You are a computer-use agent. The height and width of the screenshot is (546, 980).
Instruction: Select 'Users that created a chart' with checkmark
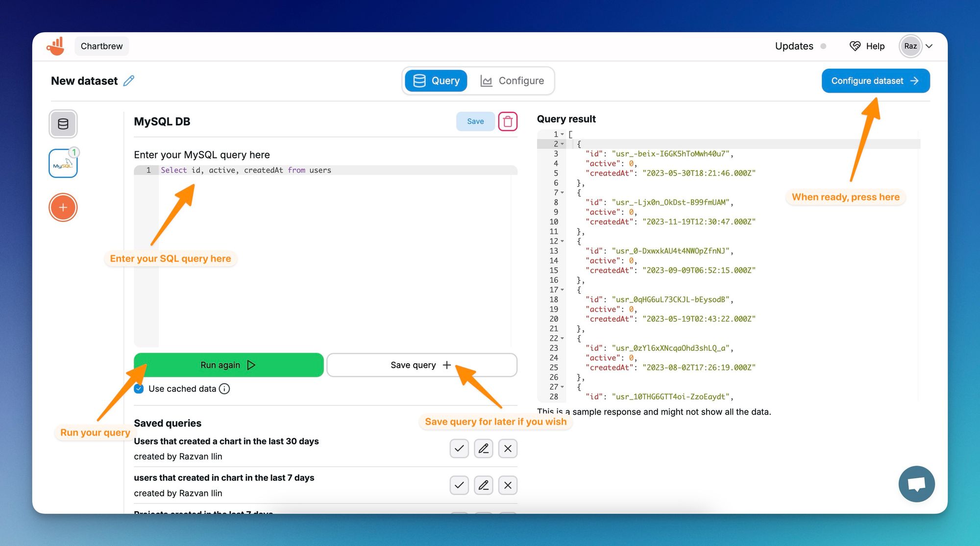(x=459, y=448)
